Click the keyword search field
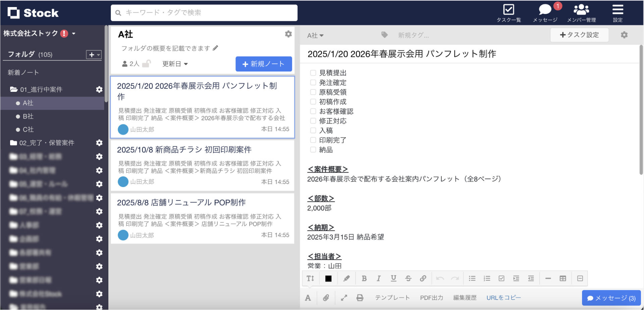This screenshot has width=644, height=310. click(204, 13)
